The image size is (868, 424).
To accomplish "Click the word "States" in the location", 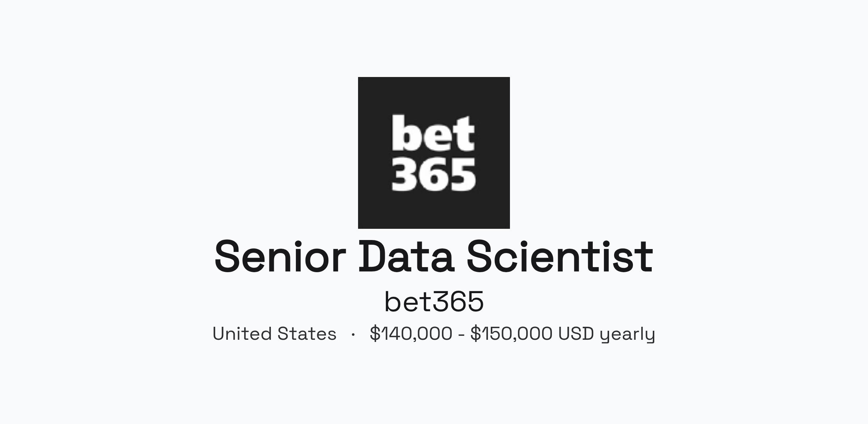I will 307,333.
